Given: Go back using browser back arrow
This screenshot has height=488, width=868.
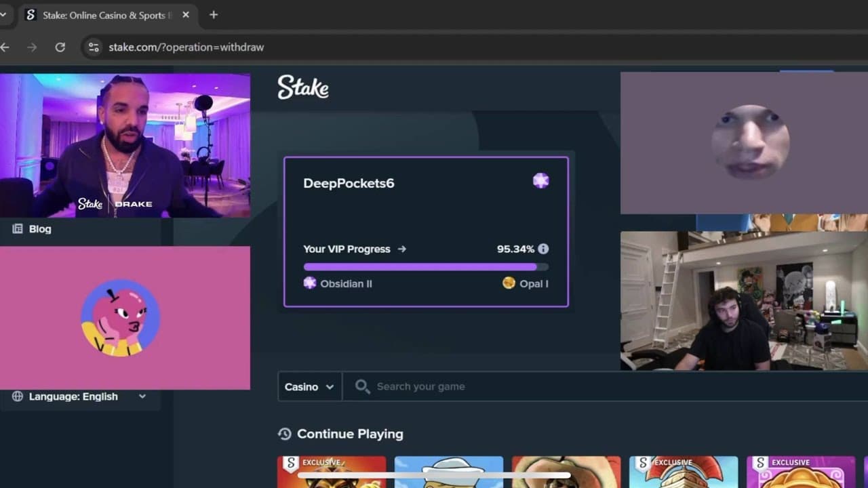Looking at the screenshot, I should (x=5, y=47).
